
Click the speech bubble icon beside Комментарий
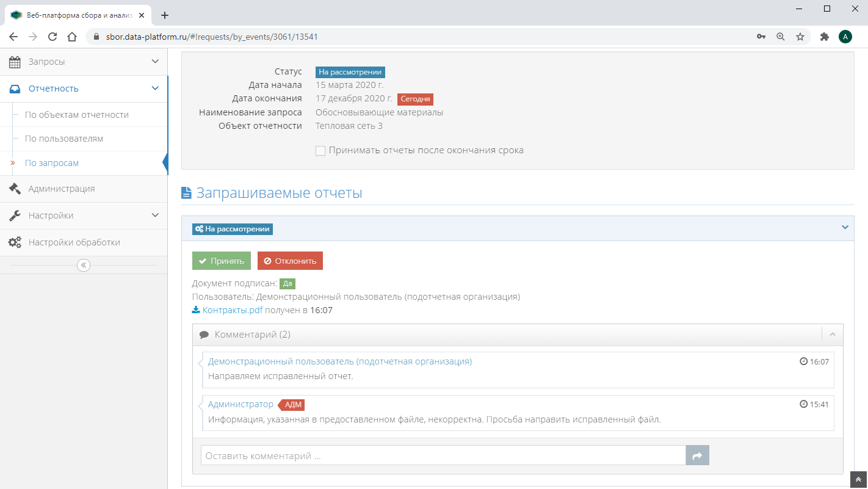click(204, 335)
